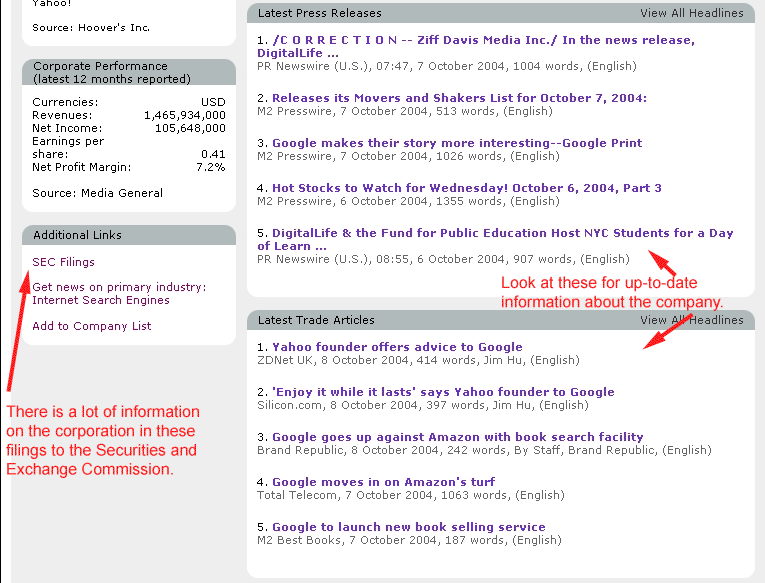
Task: Click the Additional Links panel header
Action: pos(77,235)
